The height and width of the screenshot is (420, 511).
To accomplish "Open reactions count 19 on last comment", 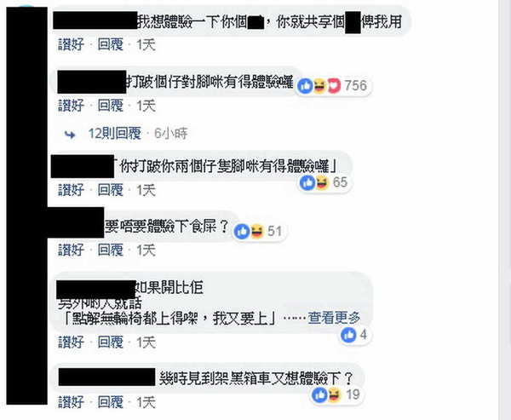I will click(353, 394).
